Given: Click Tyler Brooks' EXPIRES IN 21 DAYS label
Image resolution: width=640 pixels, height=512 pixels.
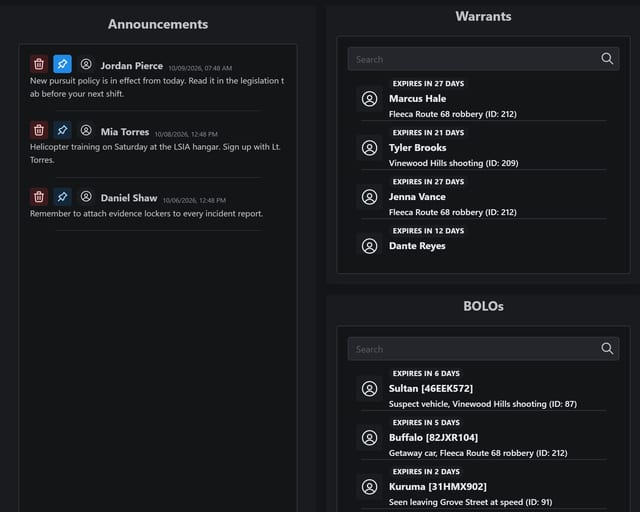Looking at the screenshot, I should [x=428, y=133].
